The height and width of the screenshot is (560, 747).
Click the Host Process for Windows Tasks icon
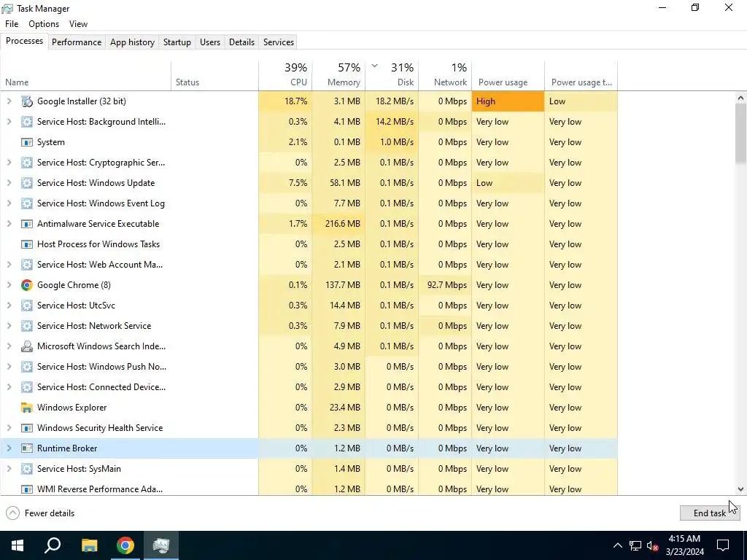27,244
